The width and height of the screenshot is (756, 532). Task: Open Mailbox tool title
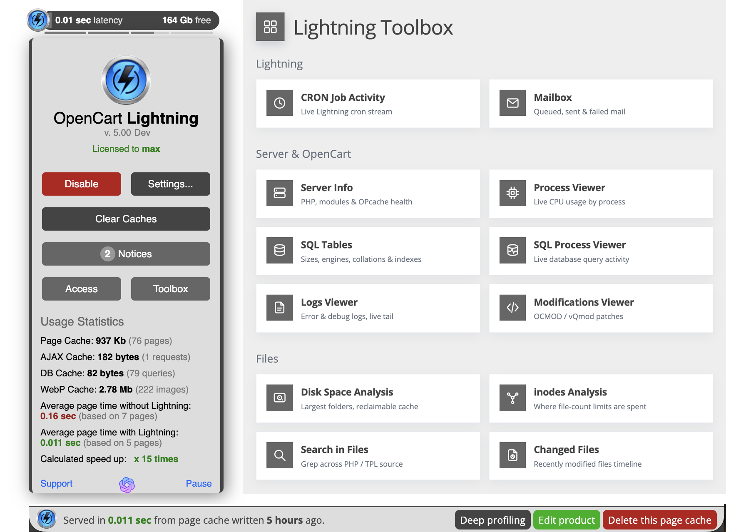(x=553, y=97)
